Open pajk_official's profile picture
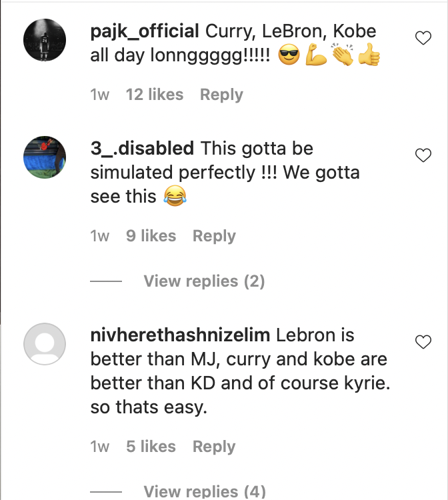The height and width of the screenshot is (500, 448). pos(45,40)
